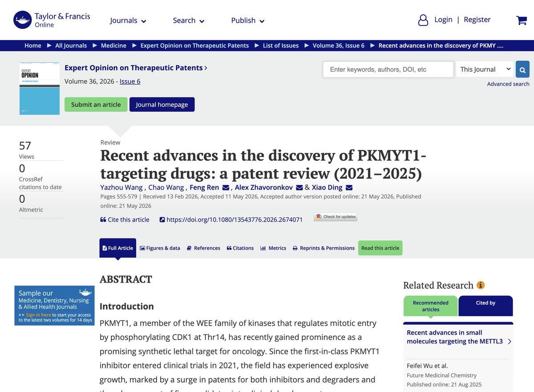The width and height of the screenshot is (534, 392).
Task: Click Alex Zhavoronkov's email envelope icon
Action: [x=299, y=187]
